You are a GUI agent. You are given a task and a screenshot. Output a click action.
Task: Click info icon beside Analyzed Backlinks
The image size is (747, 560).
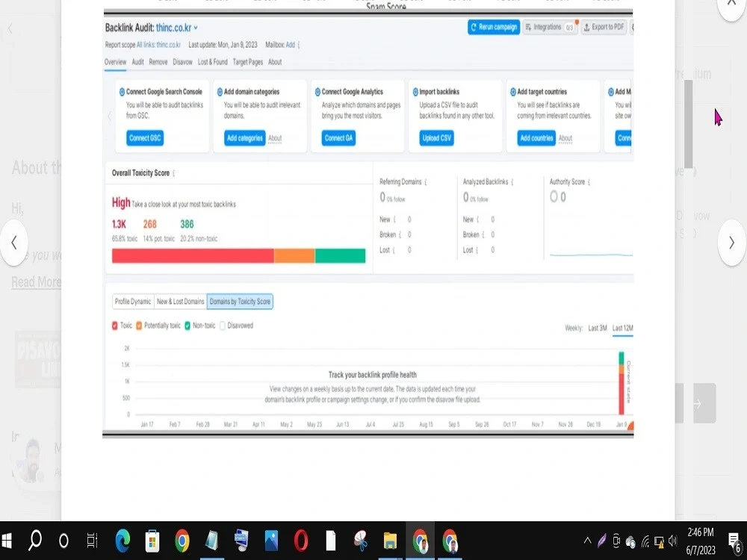click(512, 182)
